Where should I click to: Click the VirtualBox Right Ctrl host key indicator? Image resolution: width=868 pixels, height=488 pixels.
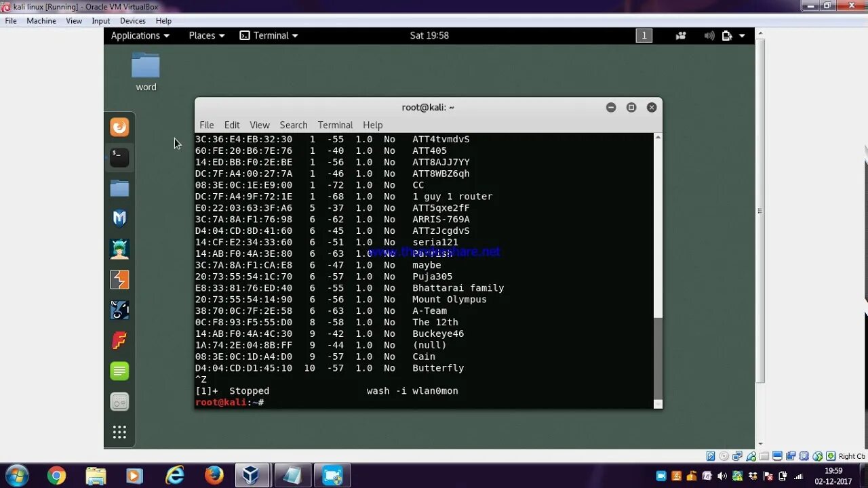pos(852,456)
